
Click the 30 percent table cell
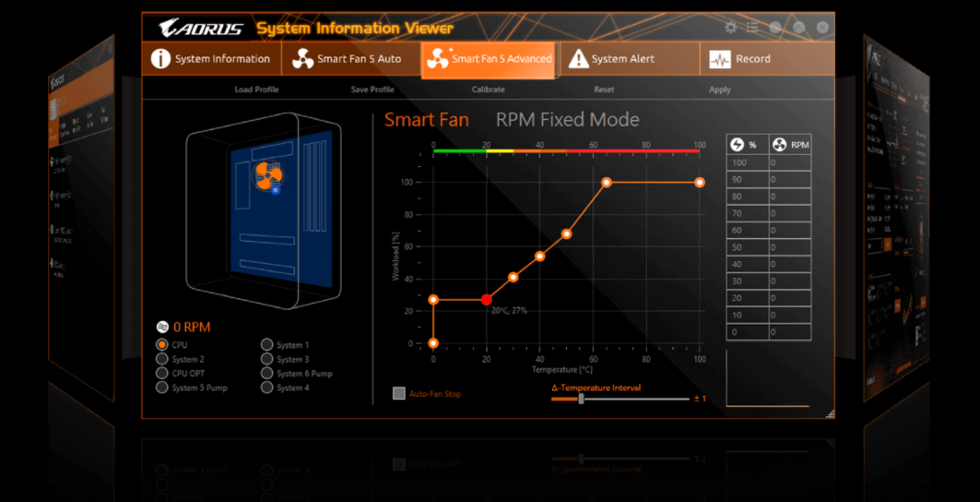pos(748,281)
